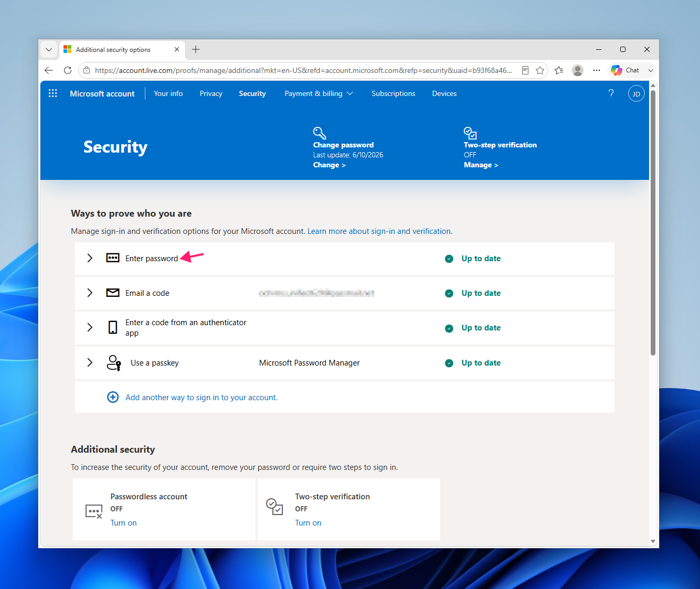The image size is (700, 589).
Task: Open the browser Settings and more menu
Action: 597,70
